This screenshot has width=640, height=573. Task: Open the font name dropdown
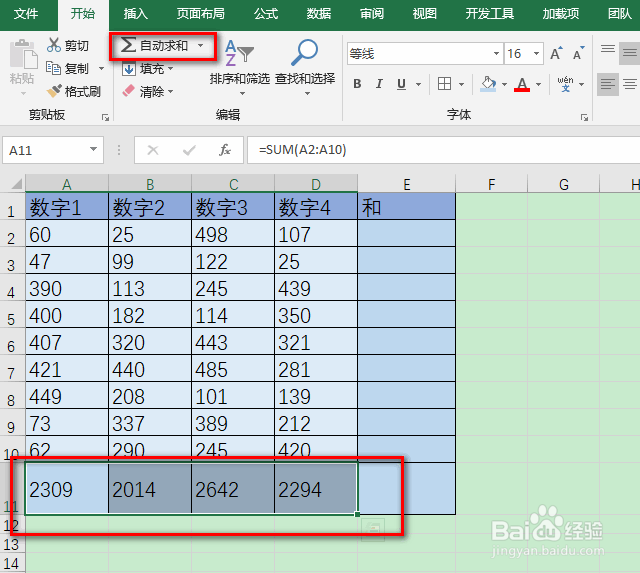coord(496,53)
